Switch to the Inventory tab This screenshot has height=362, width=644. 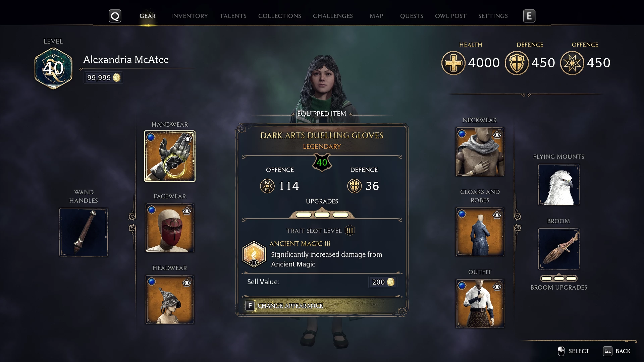[190, 16]
